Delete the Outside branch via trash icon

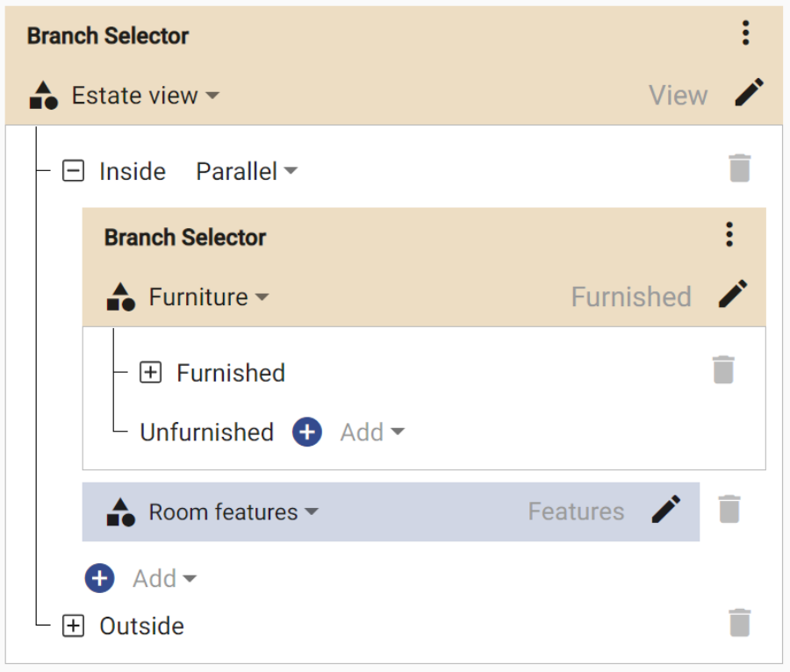pyautogui.click(x=740, y=623)
